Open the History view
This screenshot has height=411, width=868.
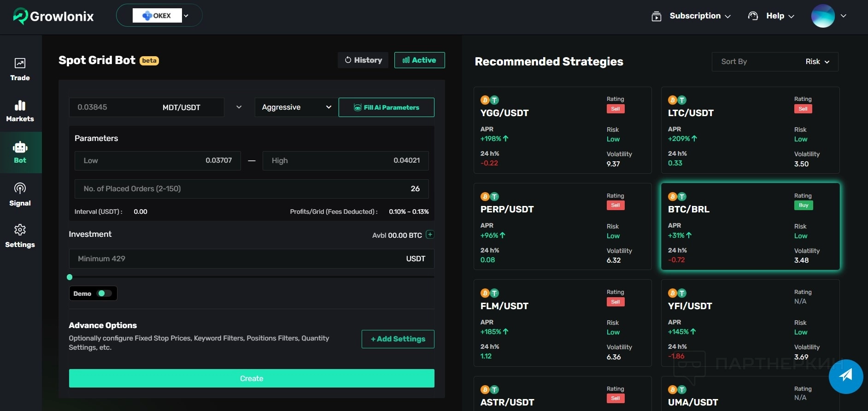point(363,60)
